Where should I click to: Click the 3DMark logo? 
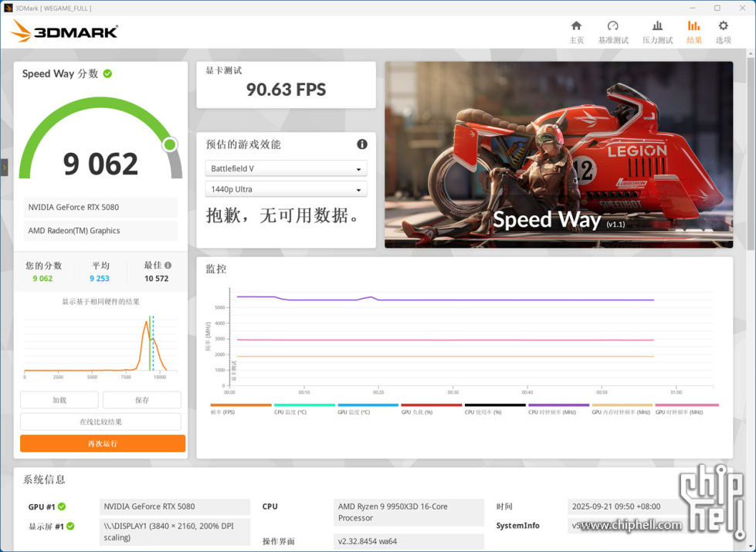point(64,32)
